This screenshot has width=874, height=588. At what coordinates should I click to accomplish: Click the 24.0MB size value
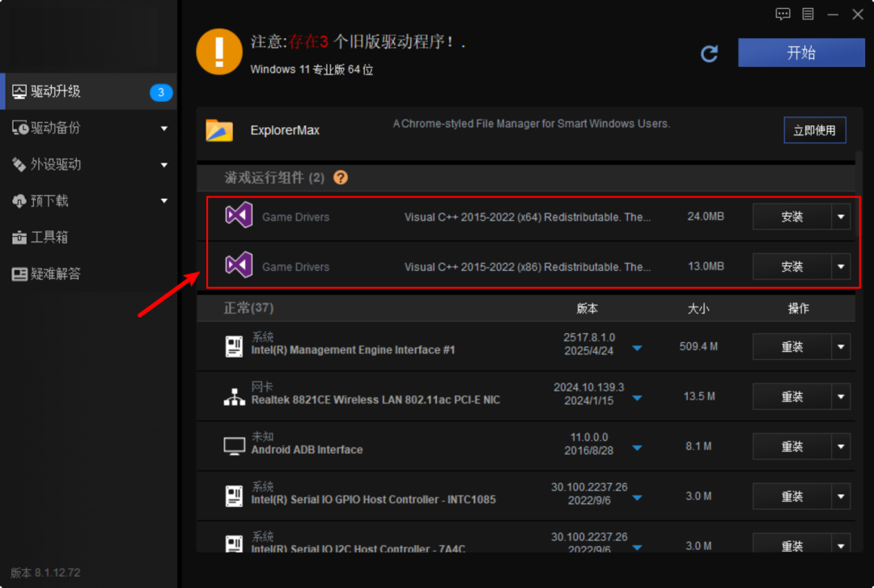[x=705, y=216]
